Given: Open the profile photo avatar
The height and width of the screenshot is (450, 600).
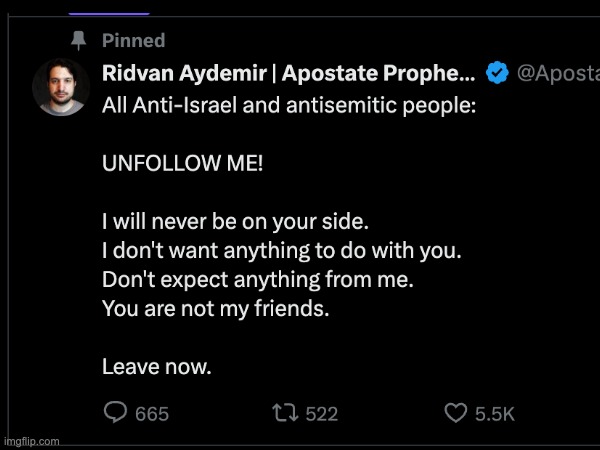Looking at the screenshot, I should [61, 87].
